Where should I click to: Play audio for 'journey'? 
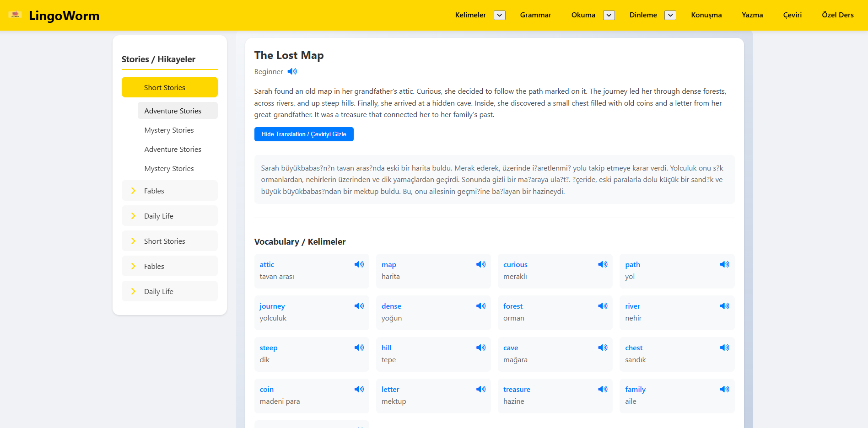[359, 306]
